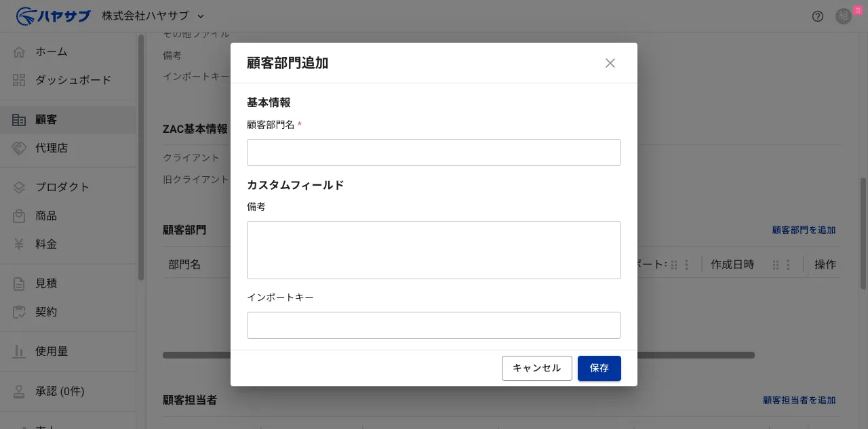Viewport: 868px width, 429px height.
Task: Open 承認 (0件) in the sidebar
Action: point(68,391)
